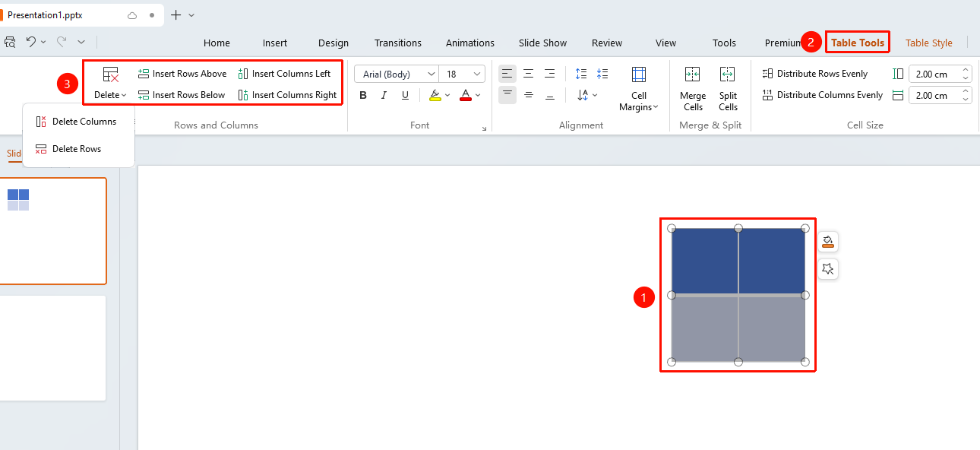Open the Arial (Body) font name dropdown
Image resolution: width=980 pixels, height=450 pixels.
tap(432, 74)
